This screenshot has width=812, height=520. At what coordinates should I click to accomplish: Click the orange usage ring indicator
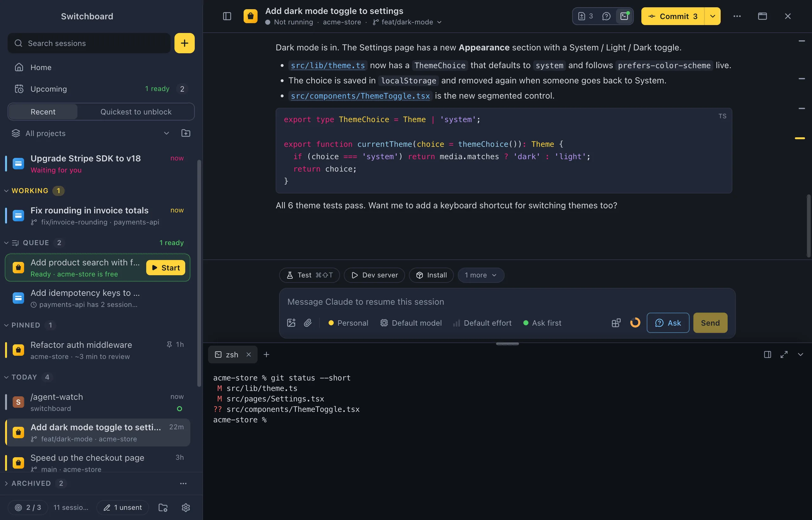tap(635, 323)
